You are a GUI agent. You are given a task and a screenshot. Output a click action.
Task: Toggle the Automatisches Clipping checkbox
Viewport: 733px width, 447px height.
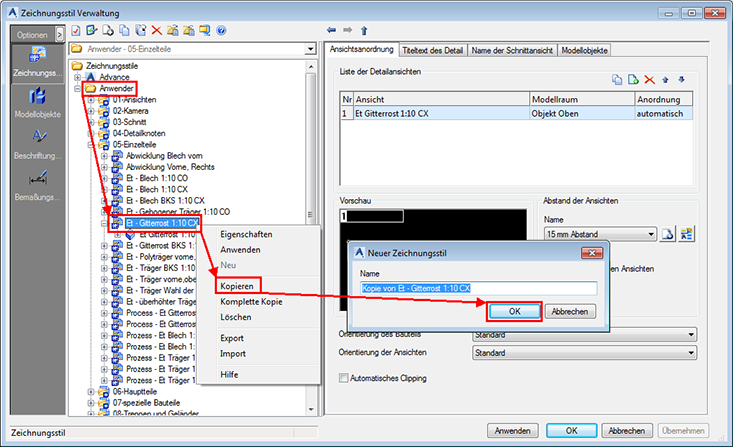coord(344,378)
